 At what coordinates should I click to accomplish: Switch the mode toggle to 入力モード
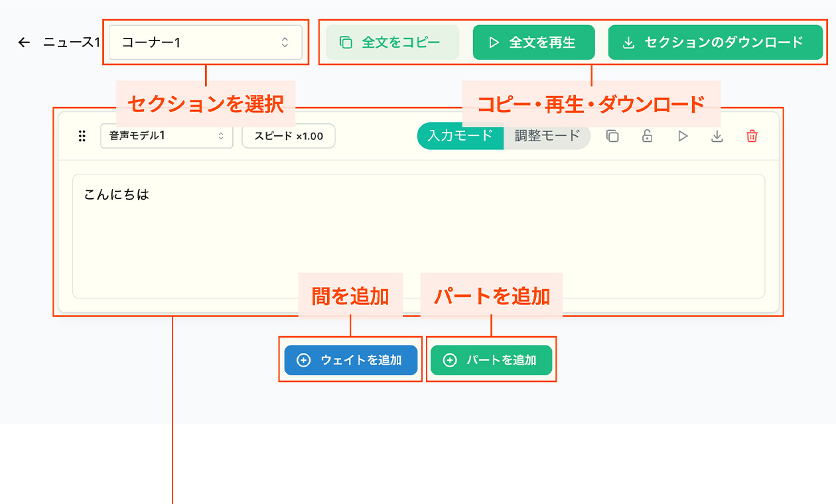460,137
